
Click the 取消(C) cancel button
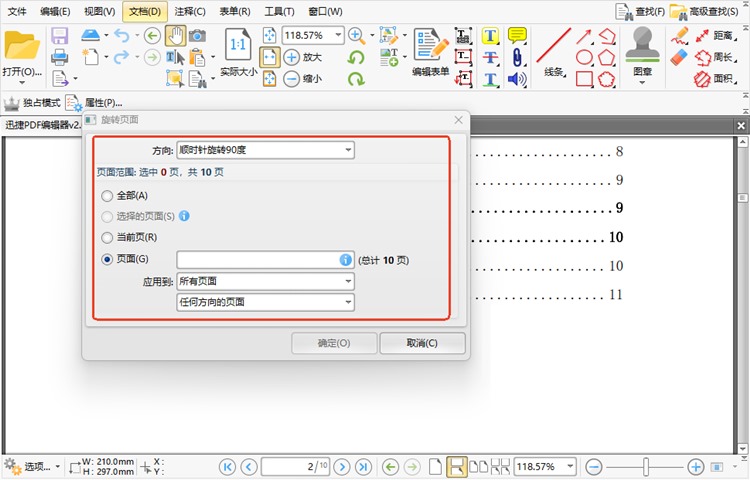422,343
